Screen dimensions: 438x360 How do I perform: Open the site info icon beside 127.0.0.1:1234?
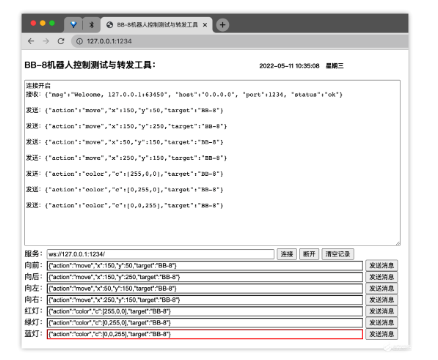click(x=79, y=41)
